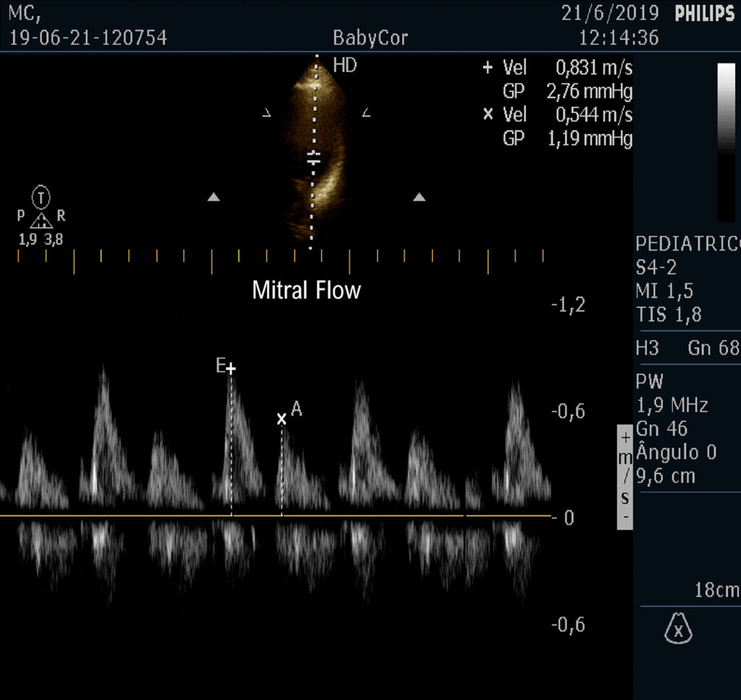The height and width of the screenshot is (700, 741).
Task: Click the probe orientation icon with x
Action: (x=678, y=628)
